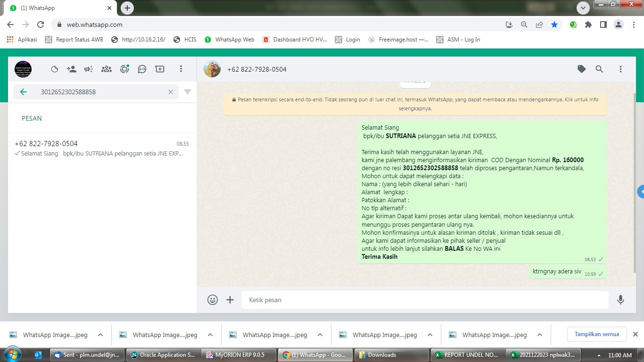Expand first WhatsApp Image download chevron
The width and height of the screenshot is (644, 362).
pos(100,335)
